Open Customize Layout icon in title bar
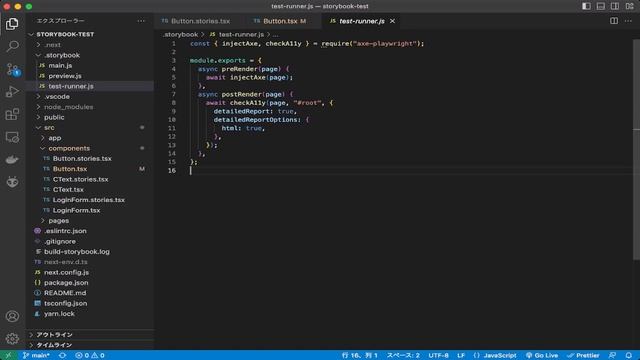 [x=629, y=6]
